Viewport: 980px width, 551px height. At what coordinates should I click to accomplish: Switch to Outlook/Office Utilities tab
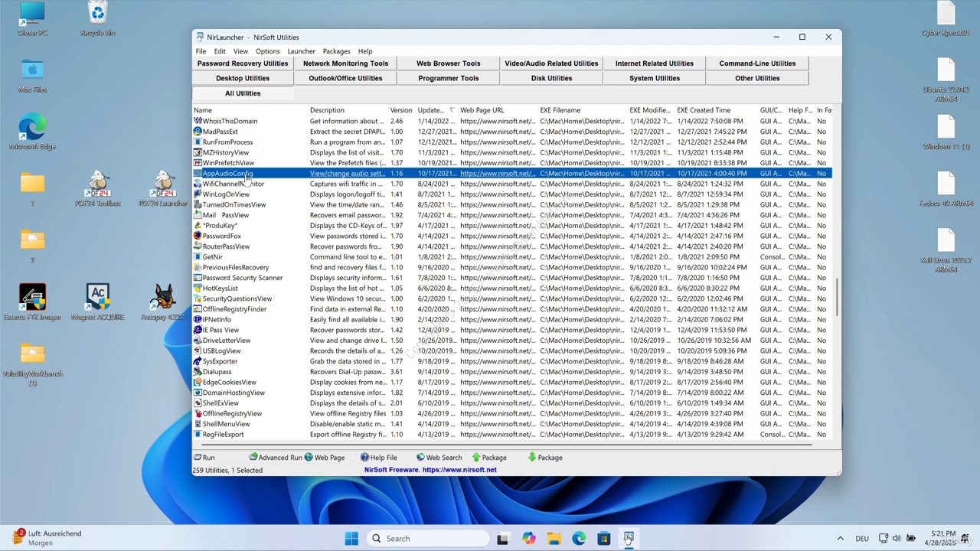click(345, 78)
